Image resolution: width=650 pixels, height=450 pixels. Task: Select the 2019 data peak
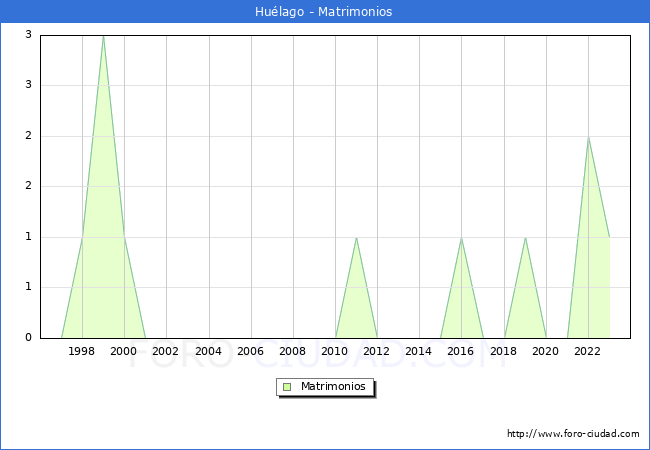525,237
